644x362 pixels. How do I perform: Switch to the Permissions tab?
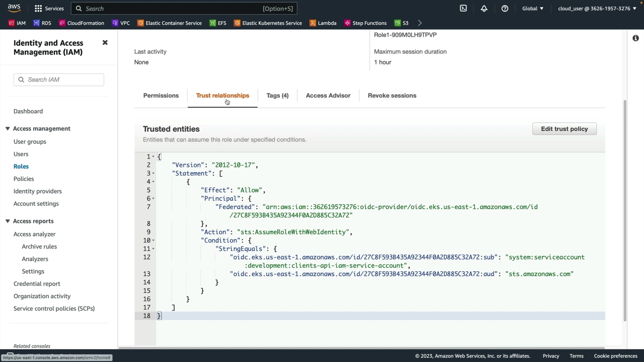(x=161, y=96)
